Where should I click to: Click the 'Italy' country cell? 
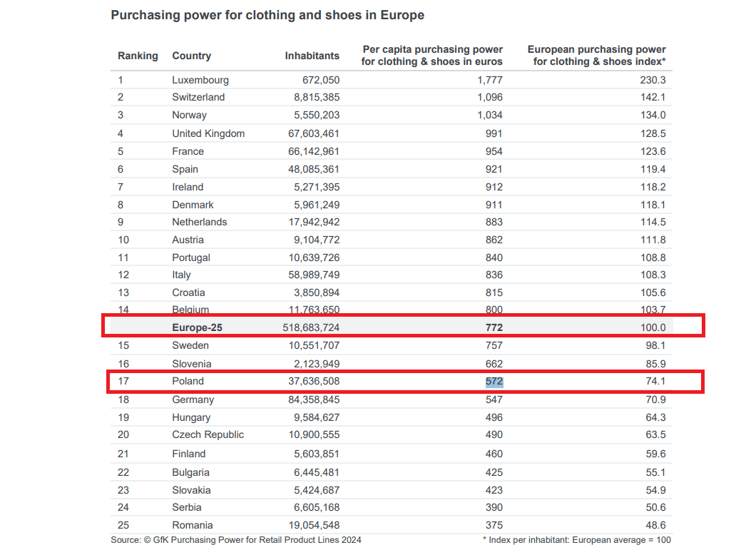click(181, 275)
